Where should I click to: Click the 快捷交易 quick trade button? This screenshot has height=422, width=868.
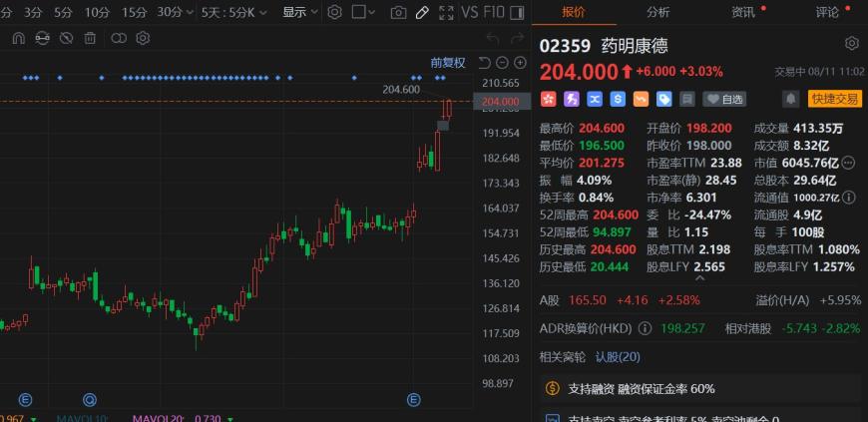(835, 99)
